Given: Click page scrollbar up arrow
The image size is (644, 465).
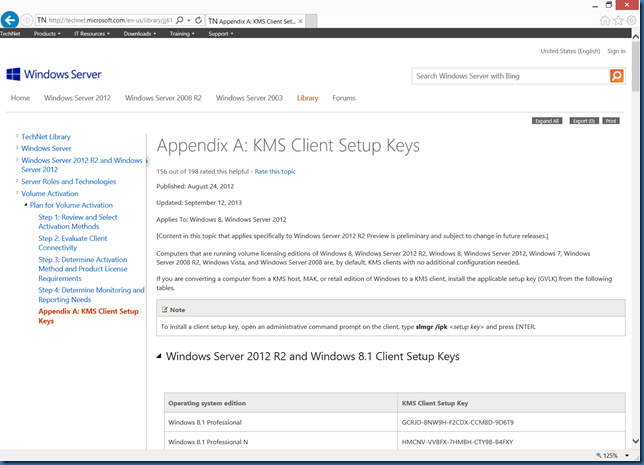Looking at the screenshot, I should (635, 36).
